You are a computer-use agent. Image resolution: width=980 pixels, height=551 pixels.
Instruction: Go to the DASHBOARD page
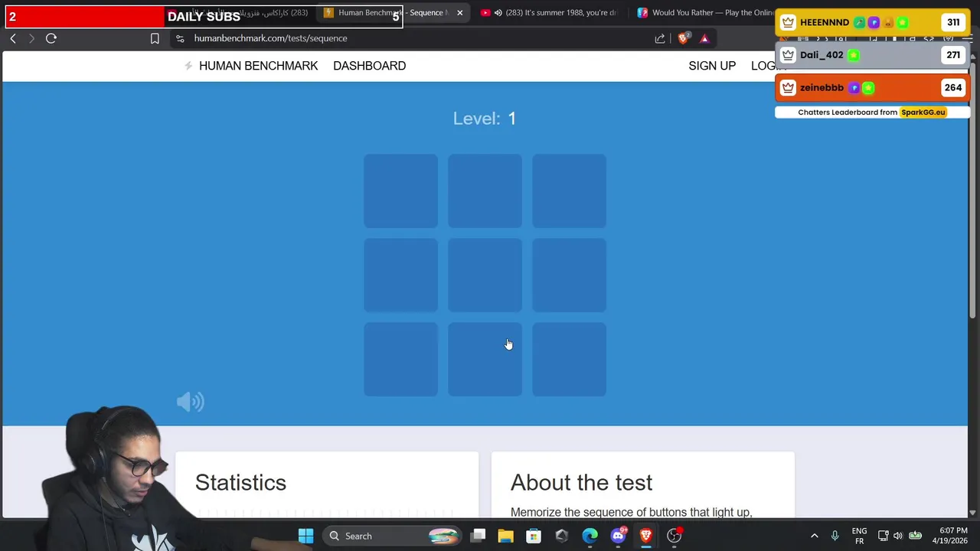[369, 66]
